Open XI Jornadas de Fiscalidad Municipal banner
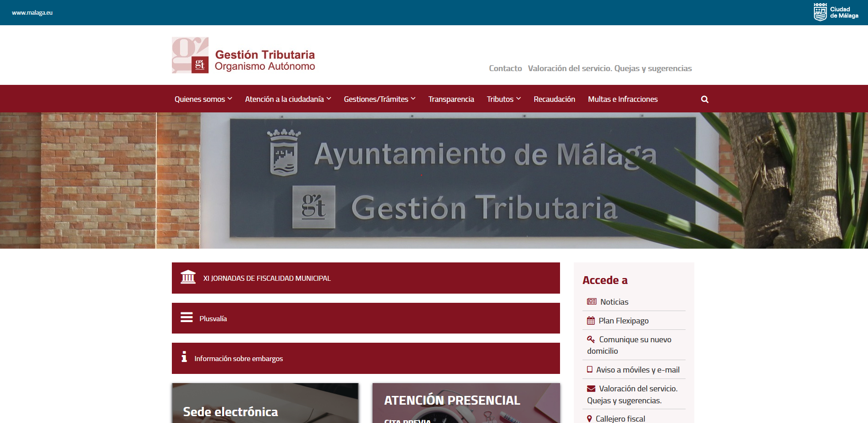This screenshot has height=423, width=868. pos(366,278)
